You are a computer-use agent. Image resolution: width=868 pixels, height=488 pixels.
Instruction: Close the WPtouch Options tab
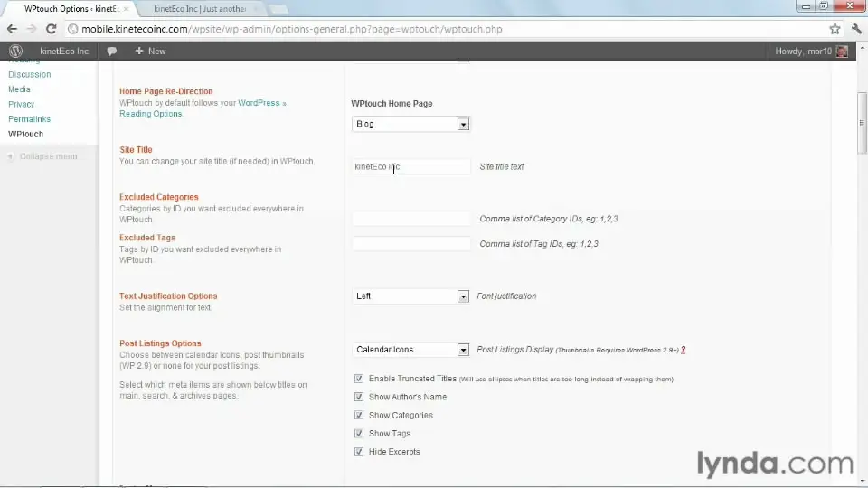pyautogui.click(x=126, y=9)
